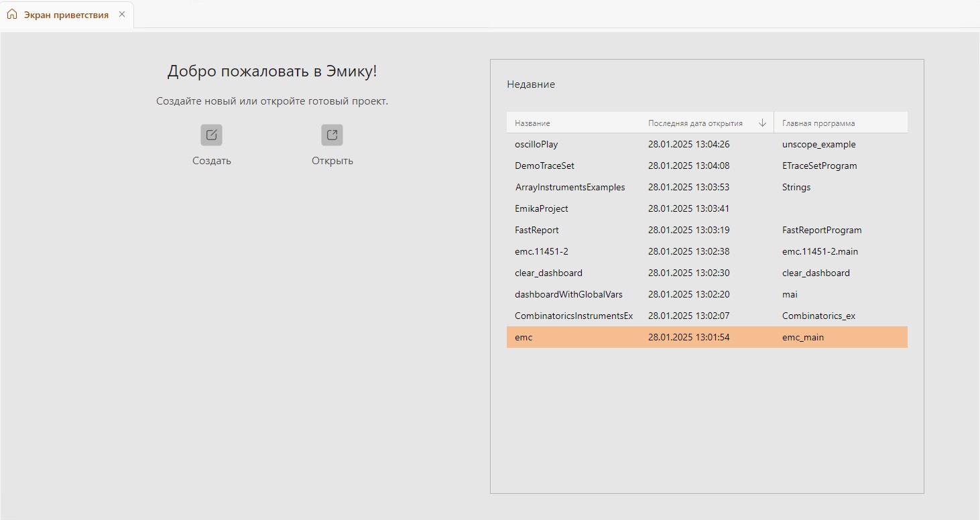This screenshot has width=980, height=520.
Task: Click the emc.11451-2.main cell
Action: (820, 251)
